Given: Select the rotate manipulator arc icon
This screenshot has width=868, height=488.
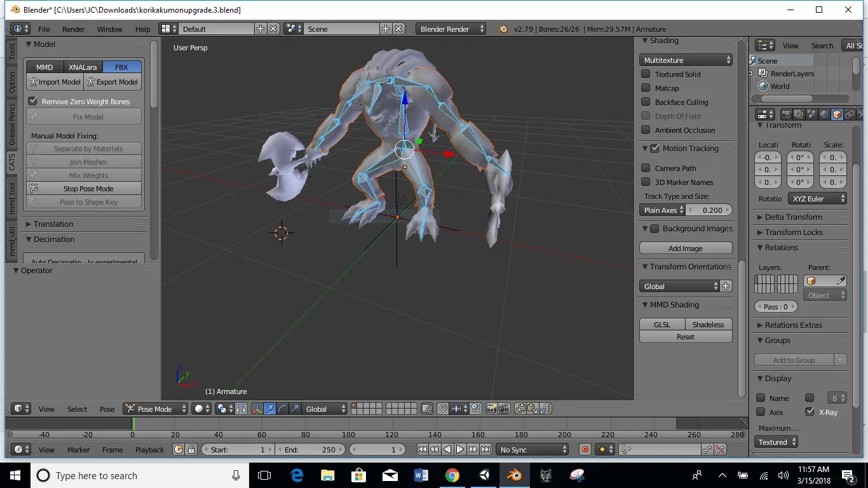Looking at the screenshot, I should click(x=282, y=409).
